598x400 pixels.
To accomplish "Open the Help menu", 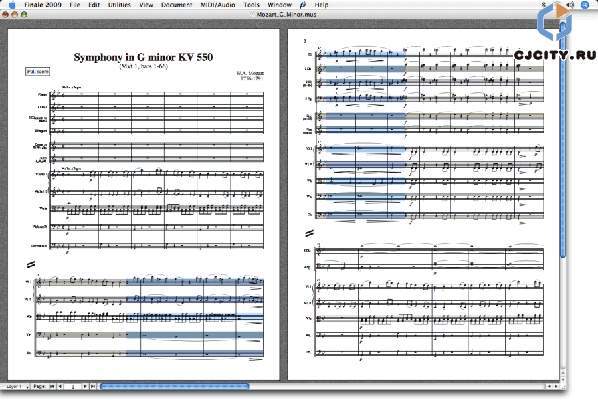I will (321, 5).
